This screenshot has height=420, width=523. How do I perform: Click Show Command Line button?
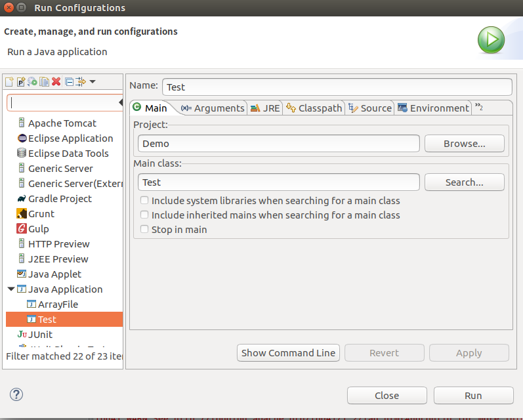point(288,352)
